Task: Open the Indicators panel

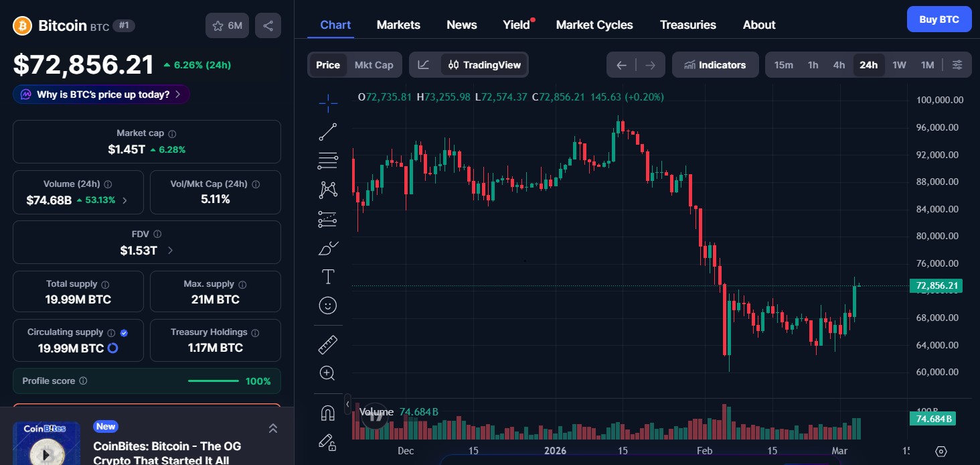Action: tap(715, 64)
